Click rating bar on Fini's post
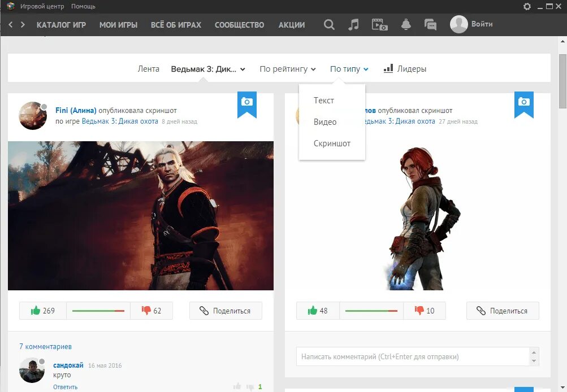567x392 pixels. point(98,311)
